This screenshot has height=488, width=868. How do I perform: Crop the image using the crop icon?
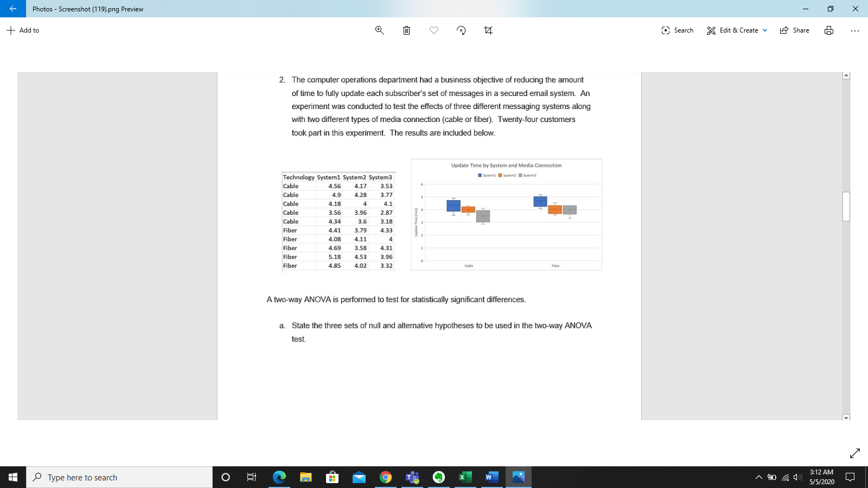tap(488, 30)
